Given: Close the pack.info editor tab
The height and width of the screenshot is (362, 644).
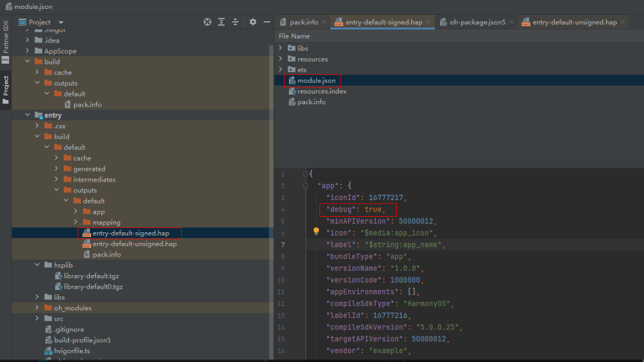Looking at the screenshot, I should 324,22.
